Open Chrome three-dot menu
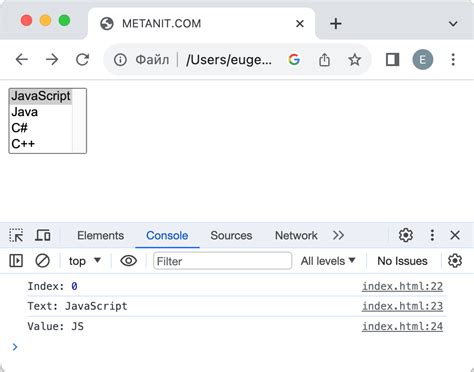The height and width of the screenshot is (372, 474). (453, 60)
